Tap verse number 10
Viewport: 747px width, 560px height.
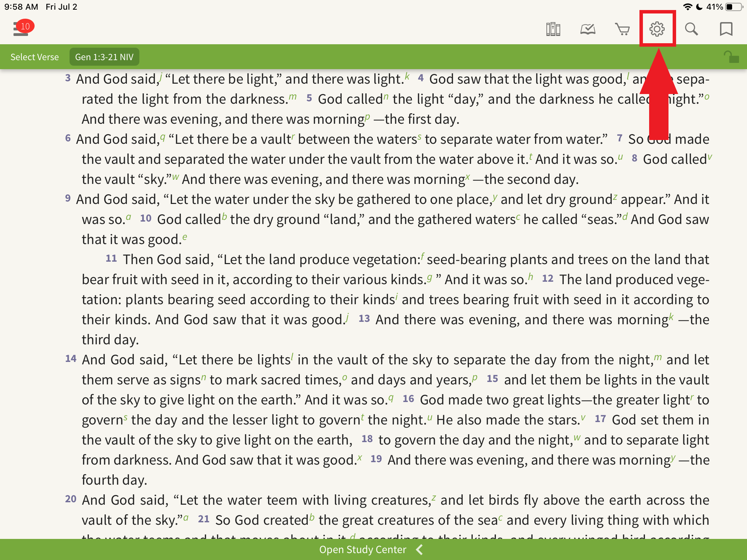click(x=146, y=218)
